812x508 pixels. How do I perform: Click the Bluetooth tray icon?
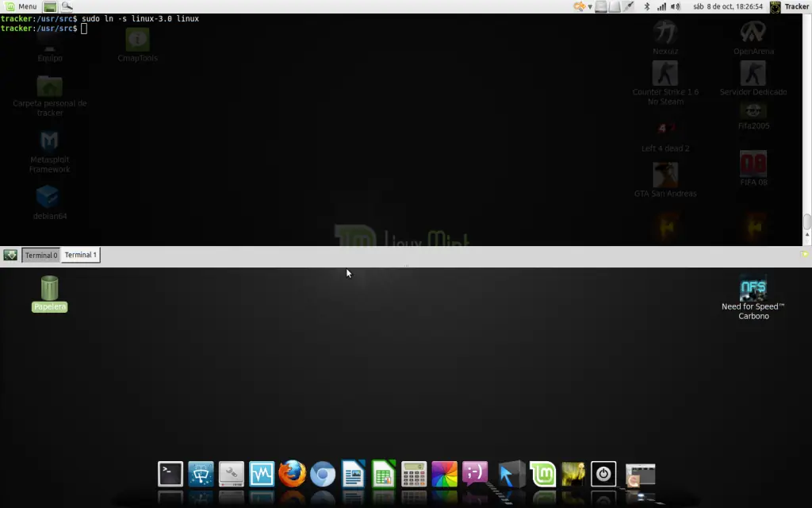coord(647,6)
